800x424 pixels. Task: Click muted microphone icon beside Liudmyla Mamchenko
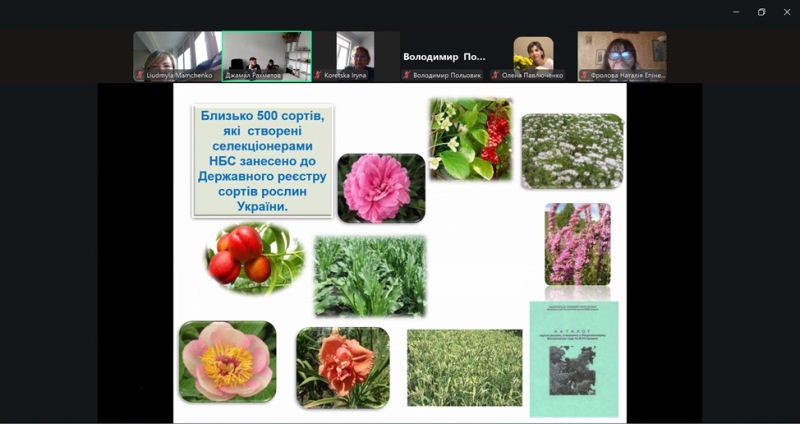pyautogui.click(x=140, y=75)
